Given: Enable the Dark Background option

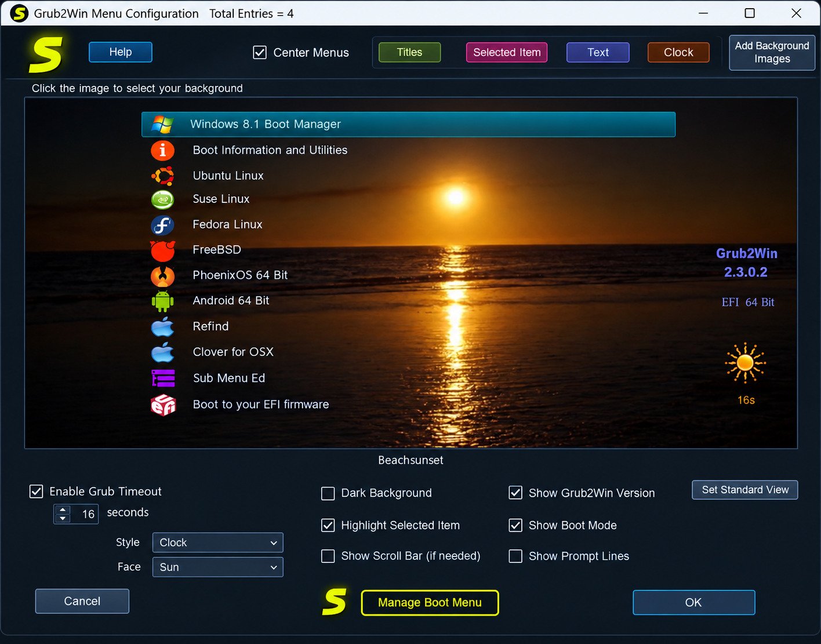Looking at the screenshot, I should click(328, 493).
